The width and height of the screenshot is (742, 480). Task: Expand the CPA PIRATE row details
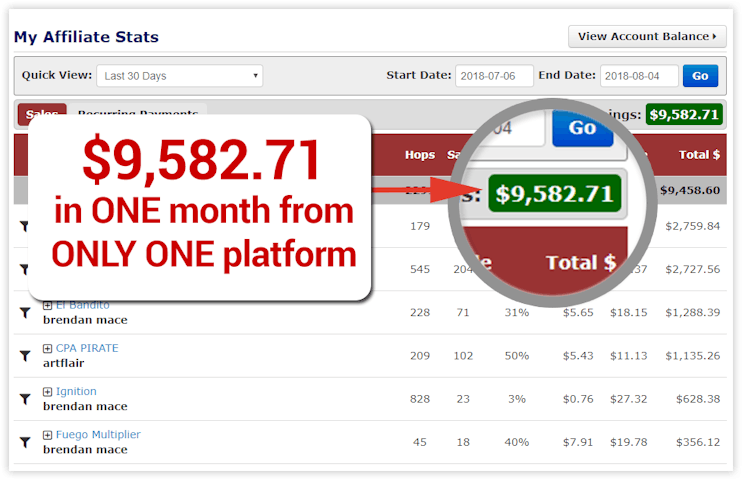(x=47, y=348)
